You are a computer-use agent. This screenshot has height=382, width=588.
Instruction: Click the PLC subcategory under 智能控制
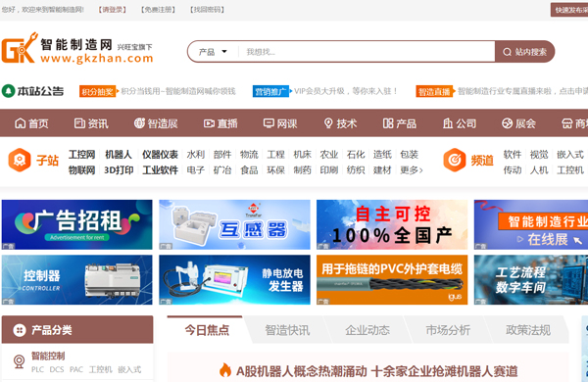click(x=37, y=369)
